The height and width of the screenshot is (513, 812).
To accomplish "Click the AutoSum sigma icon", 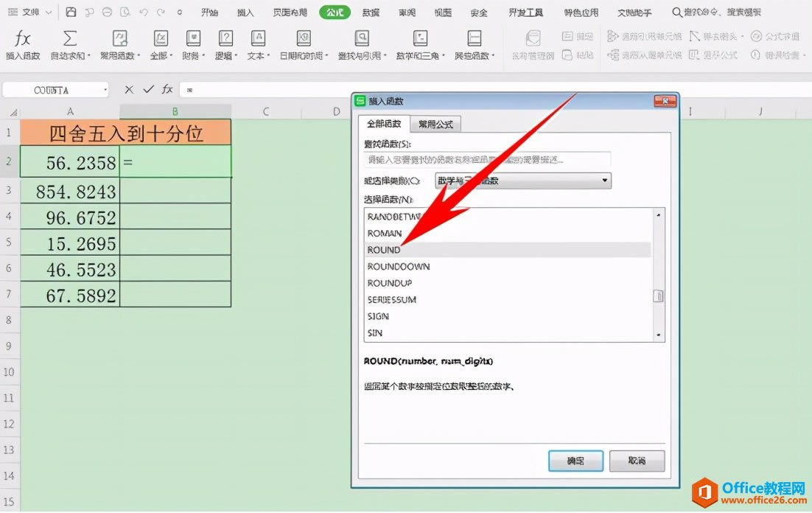I will pyautogui.click(x=69, y=38).
